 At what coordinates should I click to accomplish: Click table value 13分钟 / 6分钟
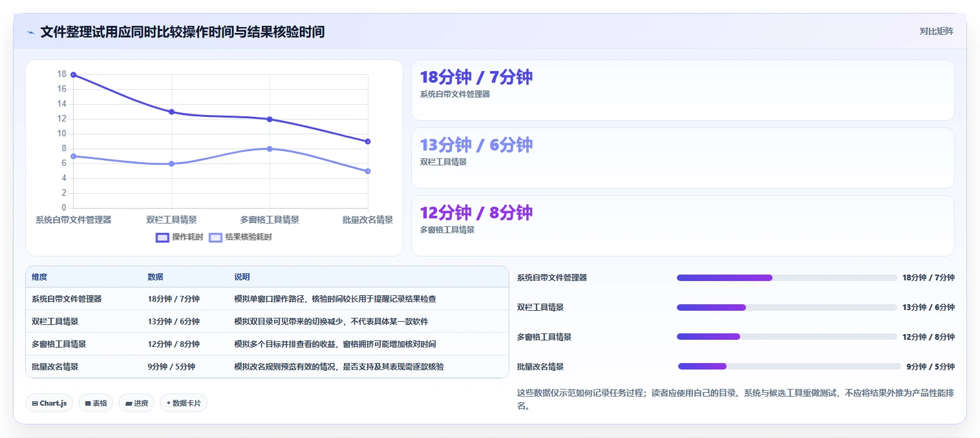[x=173, y=321]
